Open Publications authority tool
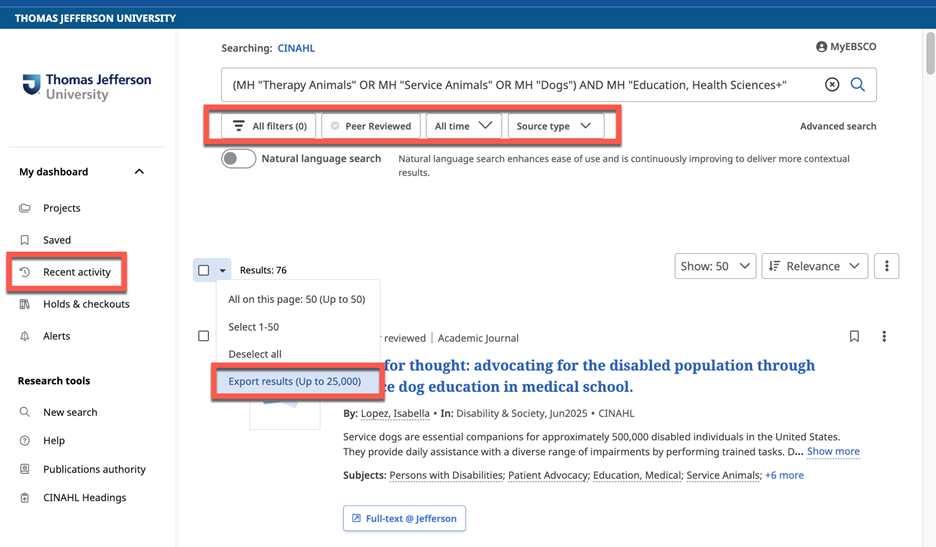This screenshot has height=547, width=936. [94, 469]
